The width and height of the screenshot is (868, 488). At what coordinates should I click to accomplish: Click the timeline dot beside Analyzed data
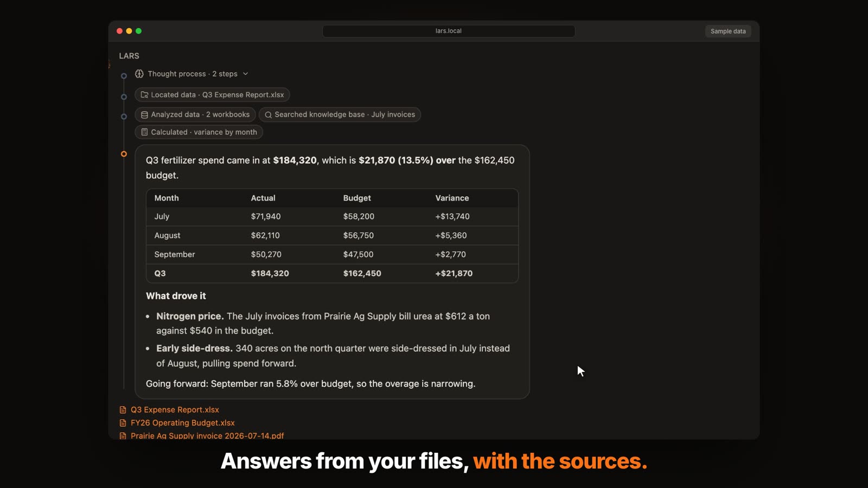click(124, 117)
